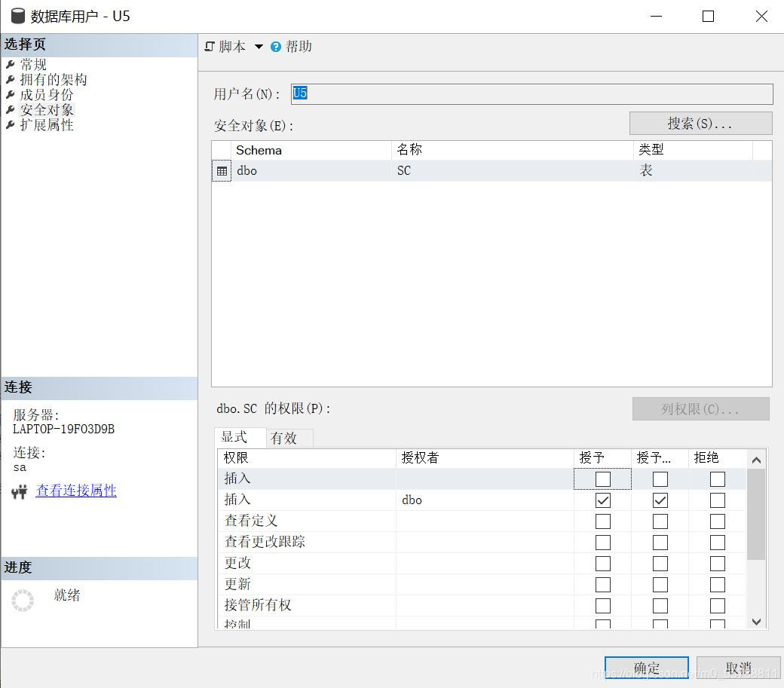Viewport: 784px width, 688px height.
Task: Click the 授权者 column header
Action: pos(485,457)
